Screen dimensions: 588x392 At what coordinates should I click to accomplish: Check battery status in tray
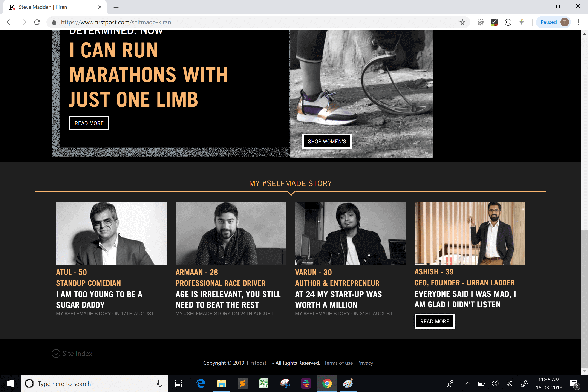coord(481,383)
